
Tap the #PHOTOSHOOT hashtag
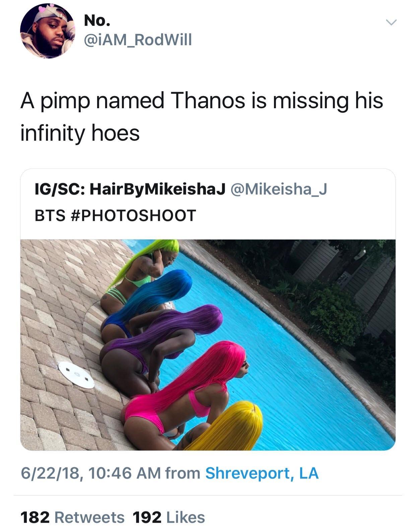coord(134,215)
